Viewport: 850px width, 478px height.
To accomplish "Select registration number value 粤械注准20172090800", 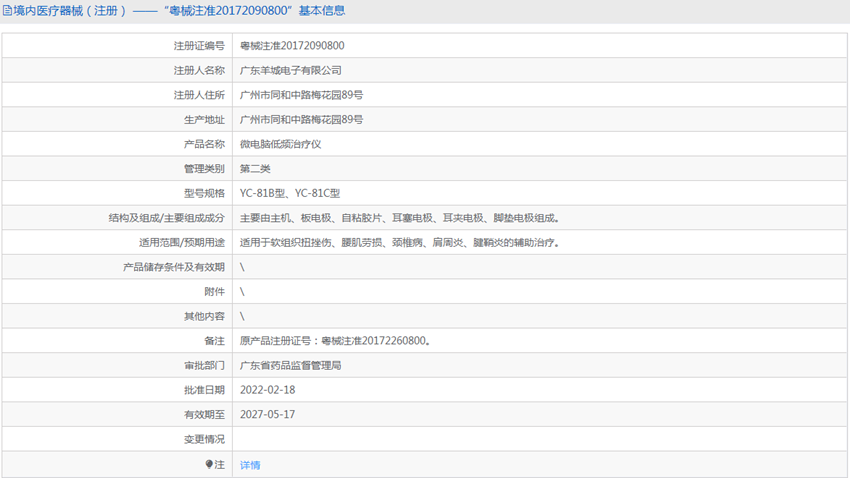I will pyautogui.click(x=292, y=46).
